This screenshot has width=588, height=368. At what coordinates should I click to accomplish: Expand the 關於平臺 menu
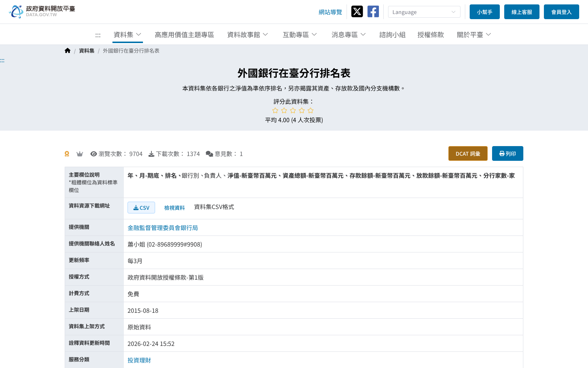click(474, 35)
